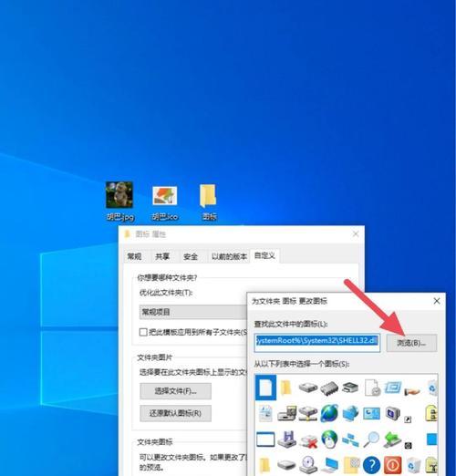Viewport: 456px width, 476px height.
Task: Pick the floppy disk drive icon
Action: [x=286, y=440]
